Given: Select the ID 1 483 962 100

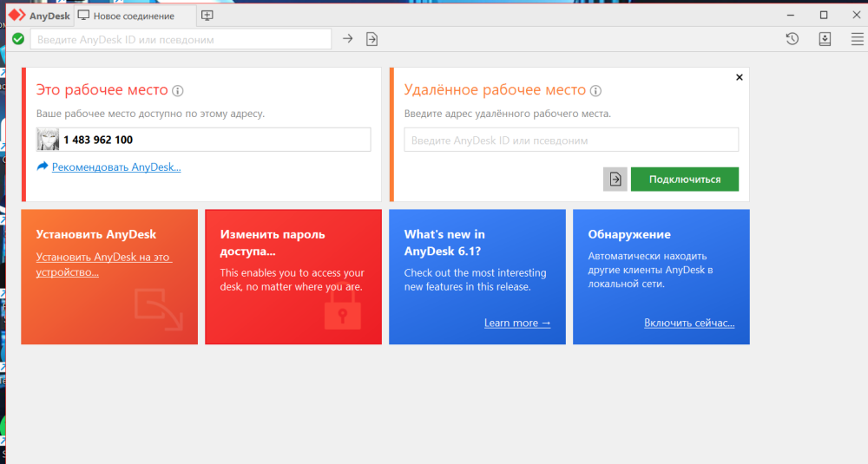Looking at the screenshot, I should pos(98,140).
